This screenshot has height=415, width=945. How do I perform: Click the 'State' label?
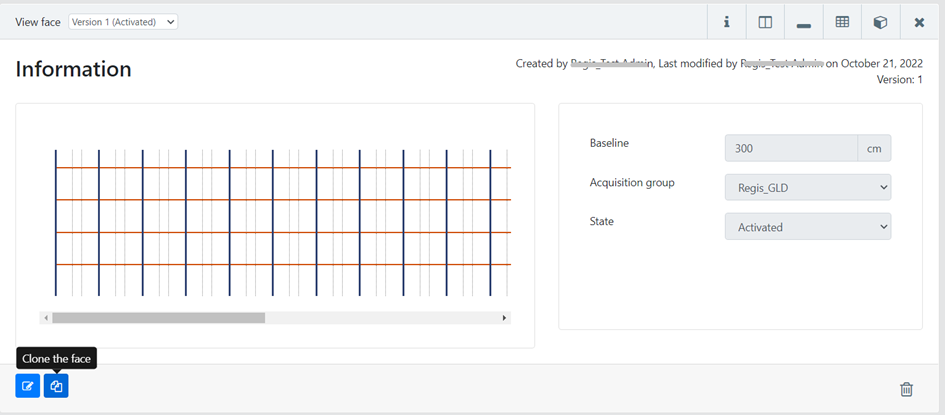click(601, 221)
